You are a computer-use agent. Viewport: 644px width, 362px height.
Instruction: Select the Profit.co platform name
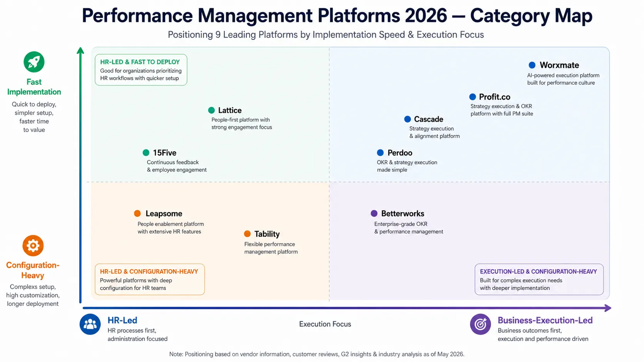[495, 97]
